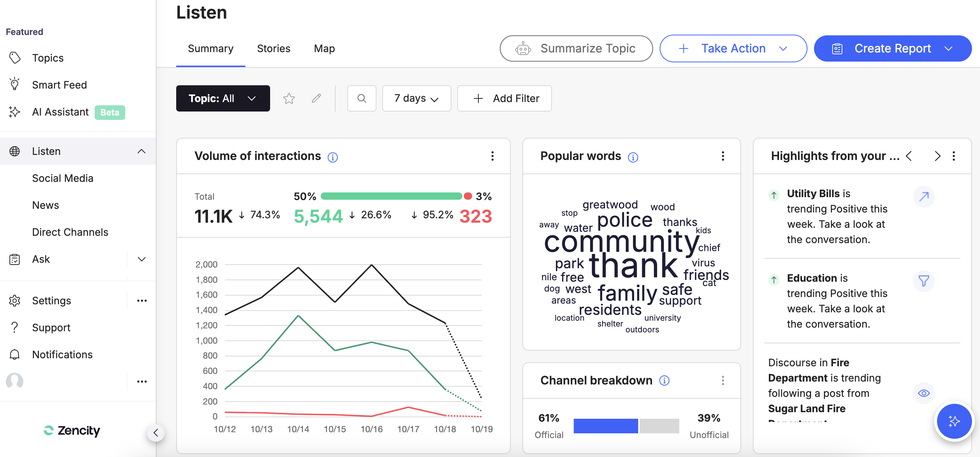Switch to the Stories tab
Screen dimensions: 980x457
(x=273, y=49)
